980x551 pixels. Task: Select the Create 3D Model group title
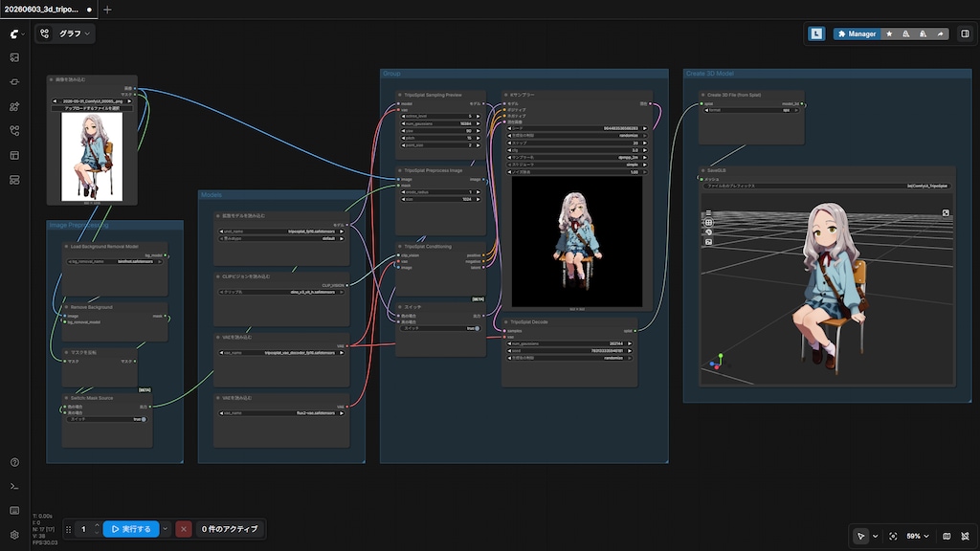coord(710,74)
